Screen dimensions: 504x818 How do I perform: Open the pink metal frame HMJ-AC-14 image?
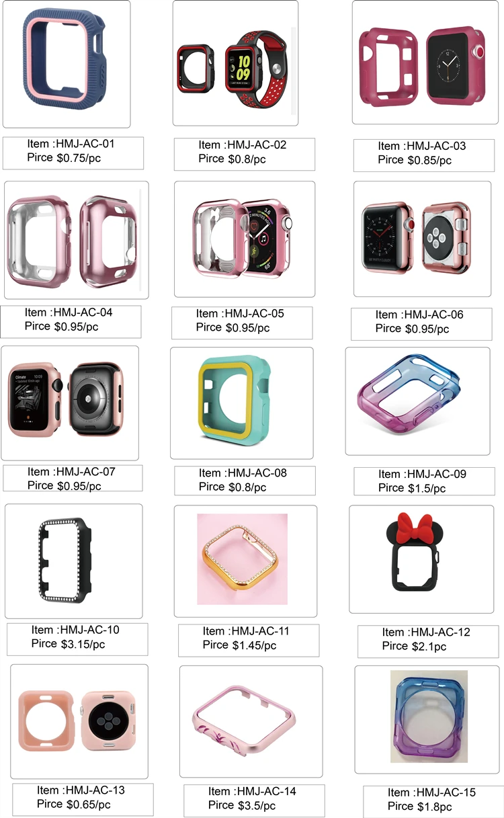point(251,722)
